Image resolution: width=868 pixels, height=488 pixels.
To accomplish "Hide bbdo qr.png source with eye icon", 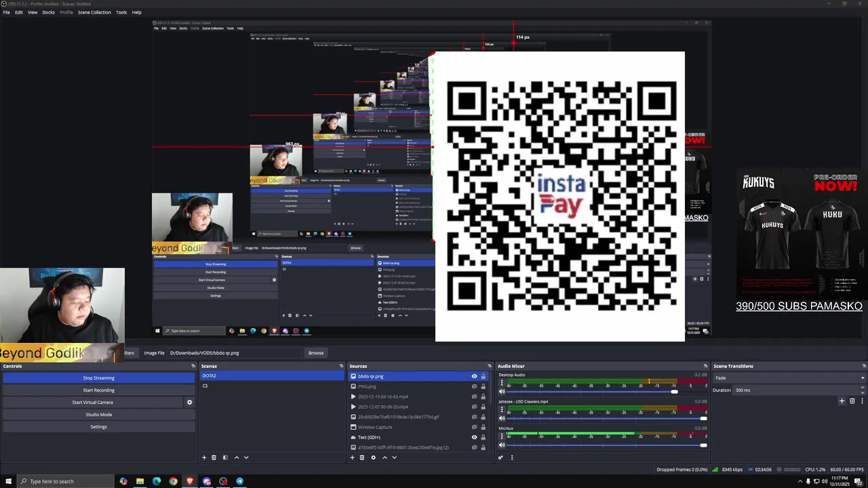I will point(474,376).
